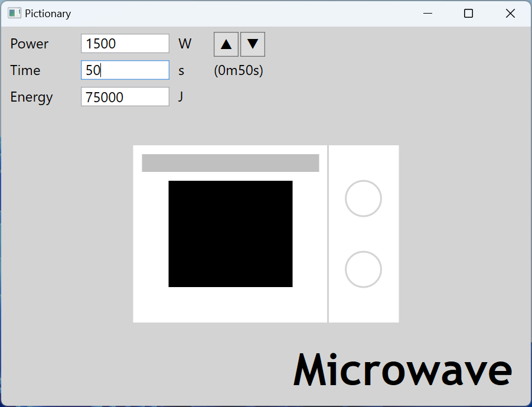The width and height of the screenshot is (532, 407).
Task: Click the down arrow stepper to decrease time
Action: (252, 44)
